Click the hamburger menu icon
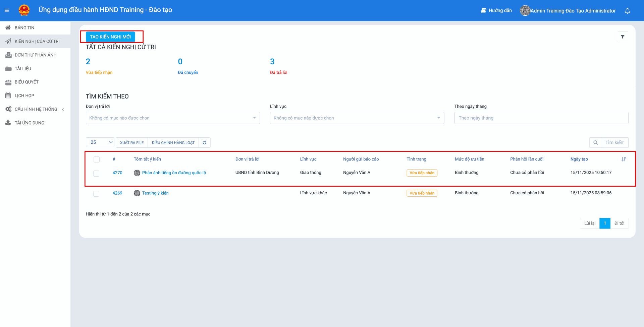 (x=7, y=10)
